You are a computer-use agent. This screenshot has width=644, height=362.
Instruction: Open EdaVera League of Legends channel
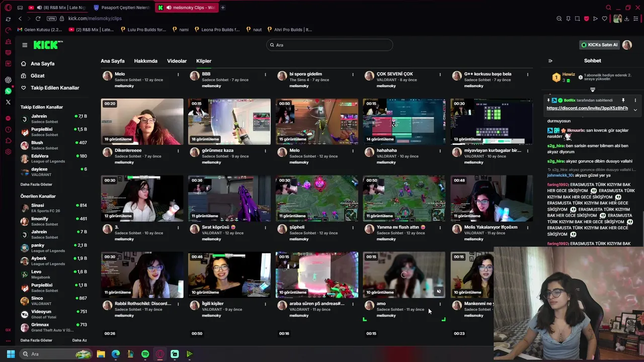pos(53,158)
